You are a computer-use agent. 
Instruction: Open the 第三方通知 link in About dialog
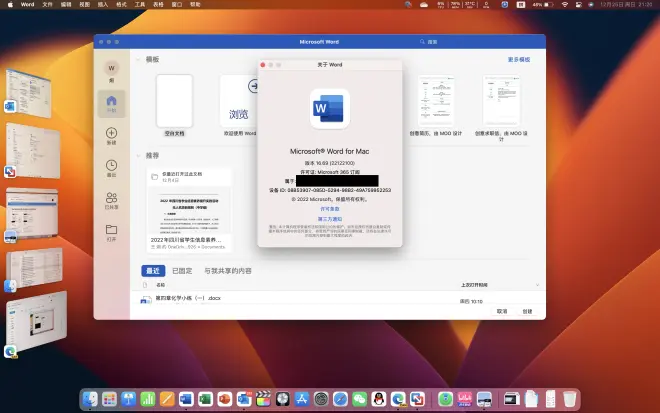point(330,219)
